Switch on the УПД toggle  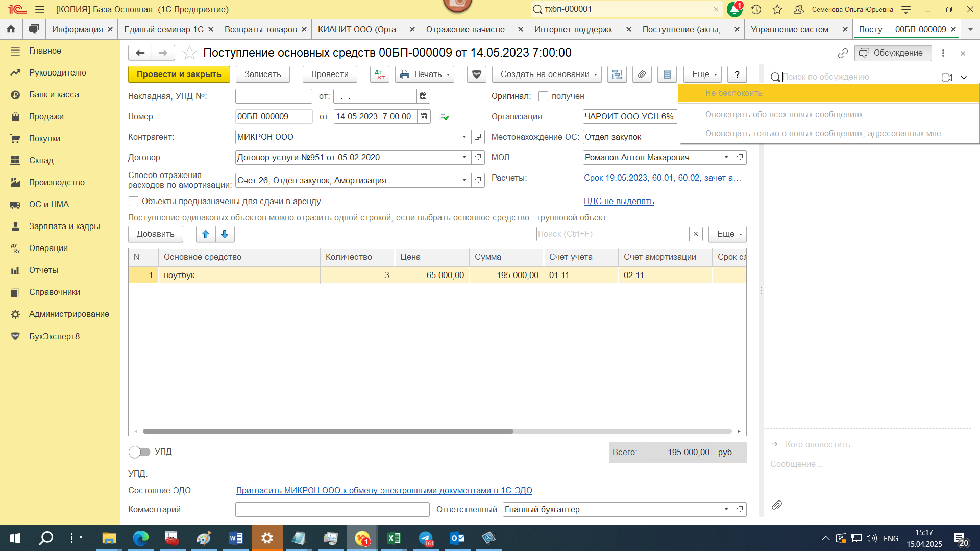pos(139,452)
